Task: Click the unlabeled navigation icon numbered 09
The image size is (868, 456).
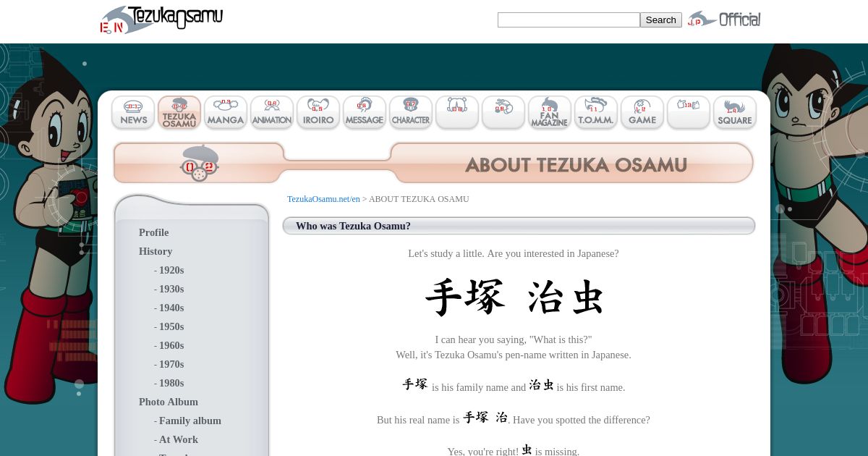Action: (503, 113)
